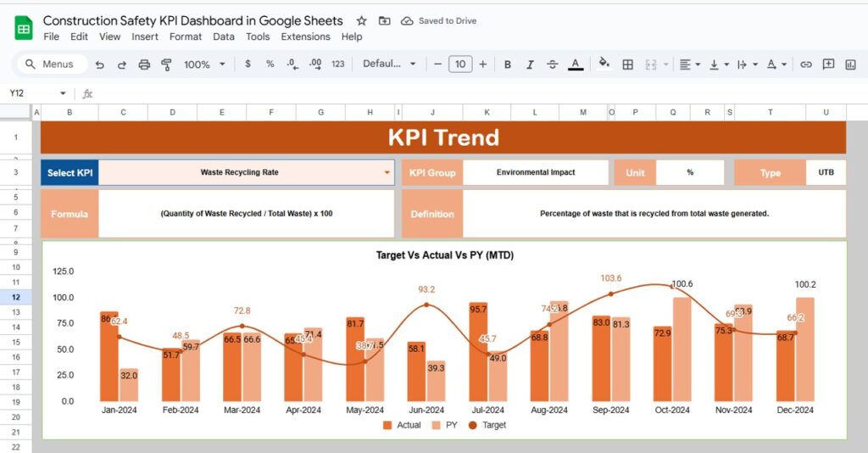Viewport: 868px width, 453px height.
Task: Activate the paint format tool
Action: (x=166, y=64)
